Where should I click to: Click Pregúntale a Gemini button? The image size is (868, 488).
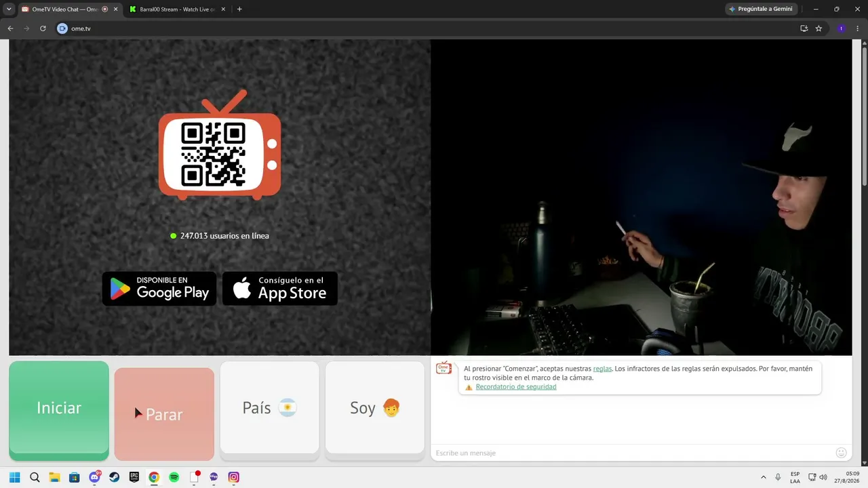pyautogui.click(x=761, y=9)
